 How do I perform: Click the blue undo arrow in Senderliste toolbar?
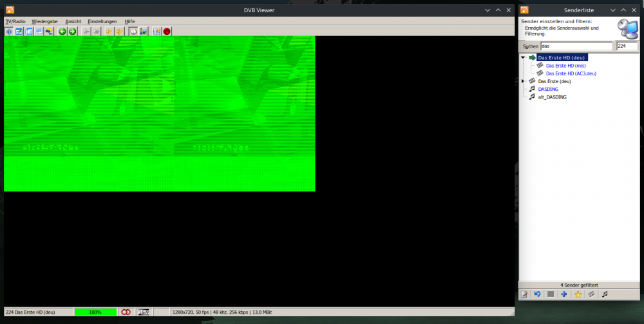click(537, 294)
